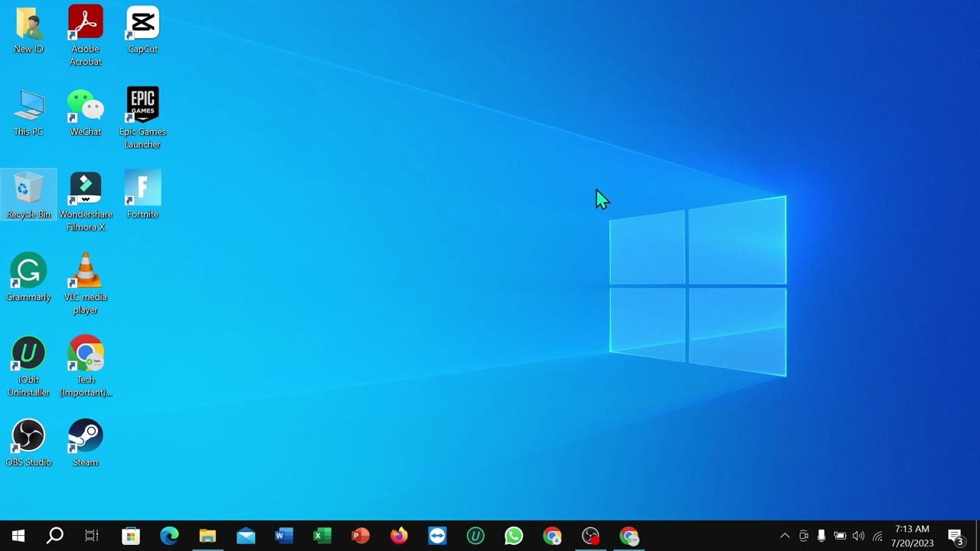Select the VLC media player shortcut

[x=85, y=284]
